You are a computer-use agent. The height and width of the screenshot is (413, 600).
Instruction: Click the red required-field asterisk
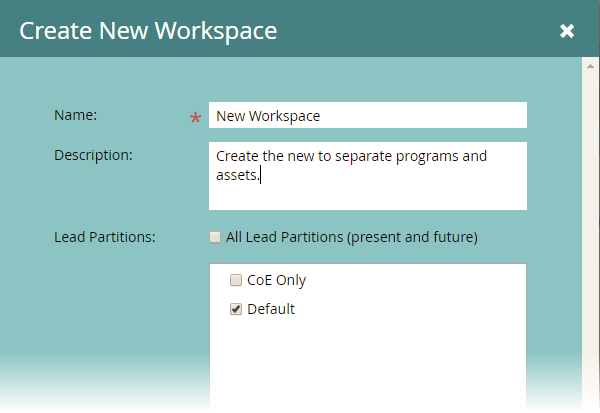(x=196, y=119)
